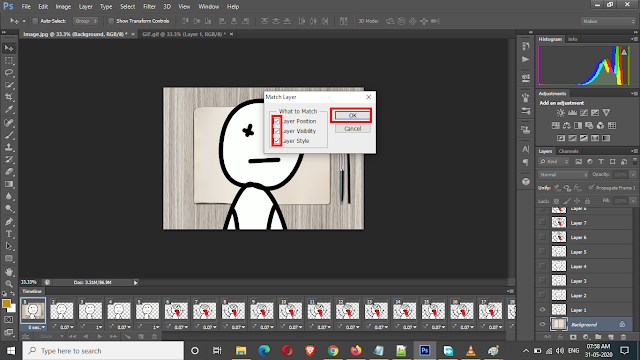Open the Motion workspace dropdown

(608, 21)
